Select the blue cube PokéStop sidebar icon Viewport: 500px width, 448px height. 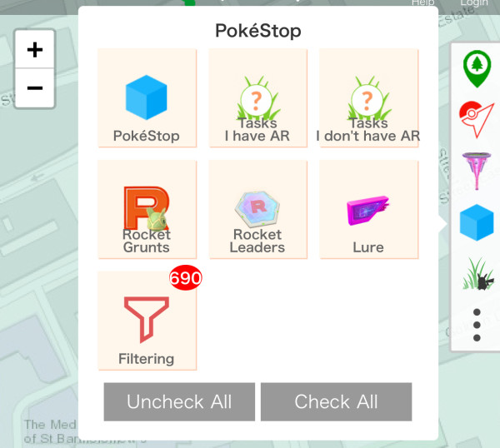[477, 222]
